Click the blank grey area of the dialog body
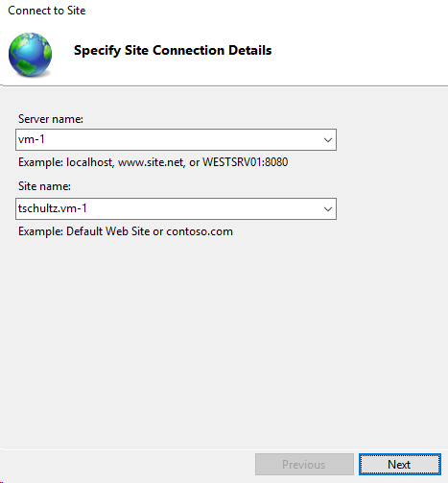 pos(224,336)
